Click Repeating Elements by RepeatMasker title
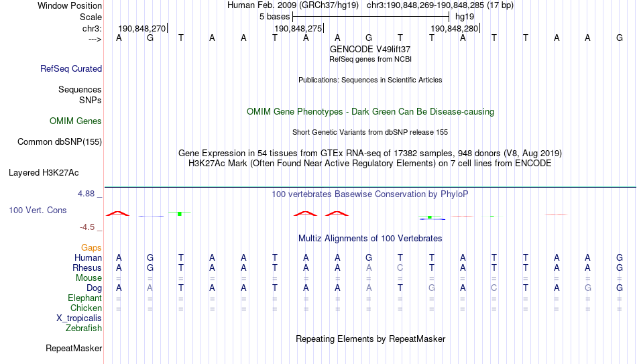637x364 pixels. tap(370, 339)
